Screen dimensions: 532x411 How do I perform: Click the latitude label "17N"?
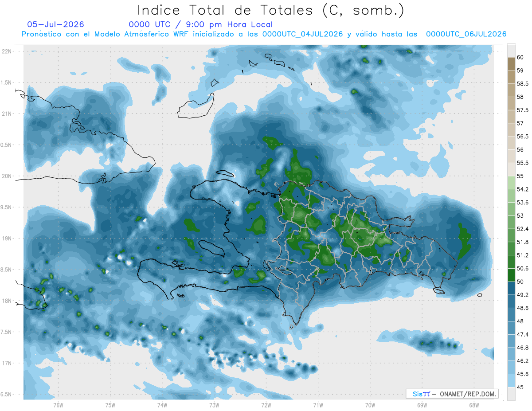[7, 363]
